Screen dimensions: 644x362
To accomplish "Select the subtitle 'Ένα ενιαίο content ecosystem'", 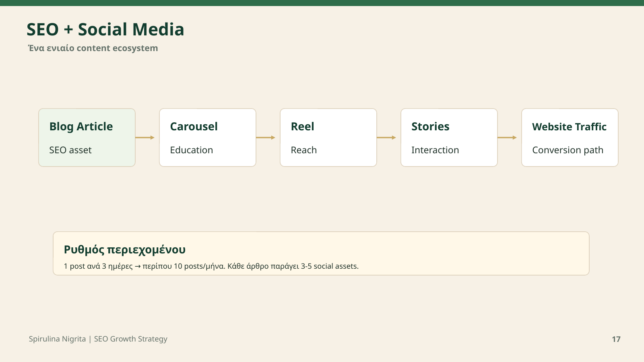I will (93, 48).
